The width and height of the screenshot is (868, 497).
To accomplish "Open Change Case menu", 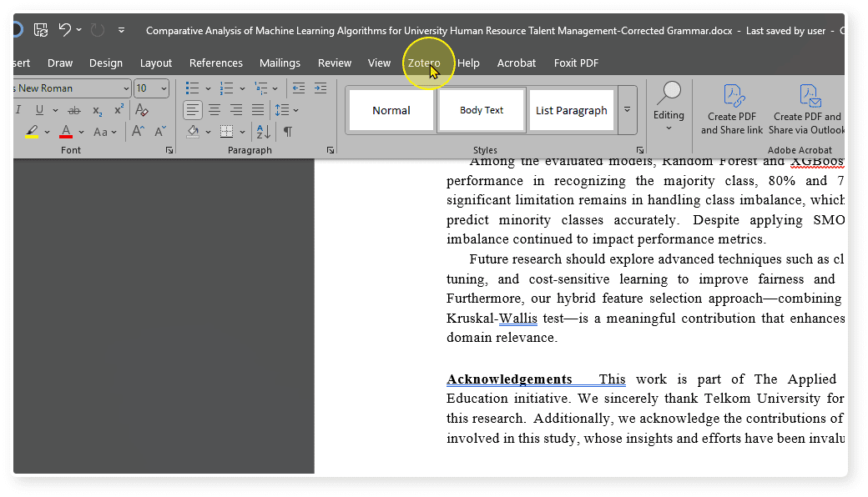I will coord(104,132).
